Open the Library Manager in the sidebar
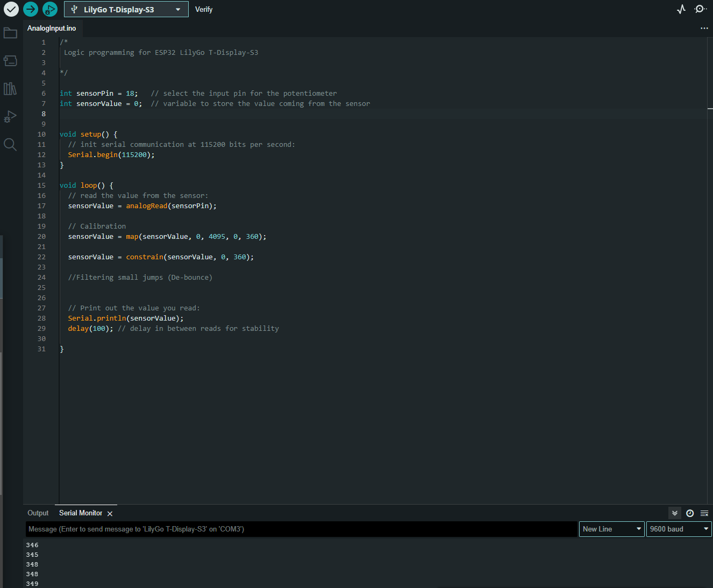 (10, 89)
